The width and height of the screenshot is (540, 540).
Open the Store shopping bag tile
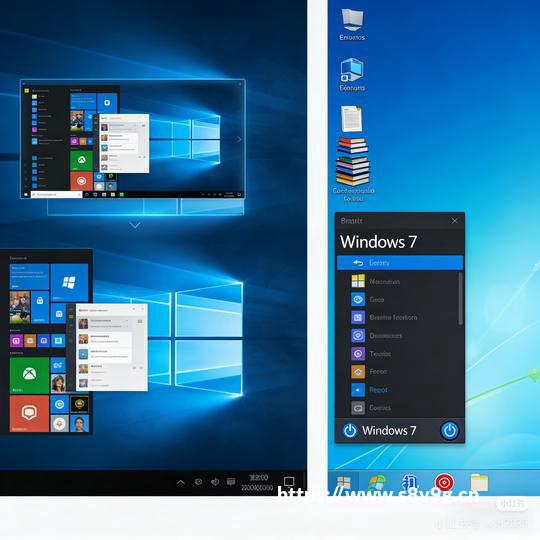pos(40,307)
